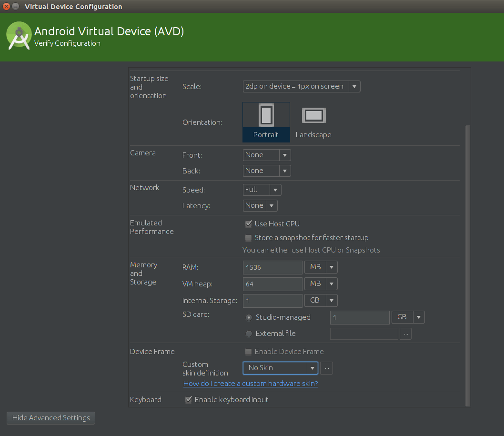Click the 'Emulated Performance' section label
Image resolution: width=504 pixels, height=436 pixels.
[x=151, y=227]
